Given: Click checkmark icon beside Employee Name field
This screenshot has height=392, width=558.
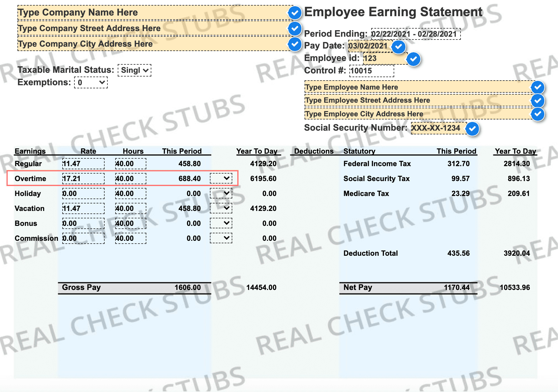Looking at the screenshot, I should tap(538, 87).
